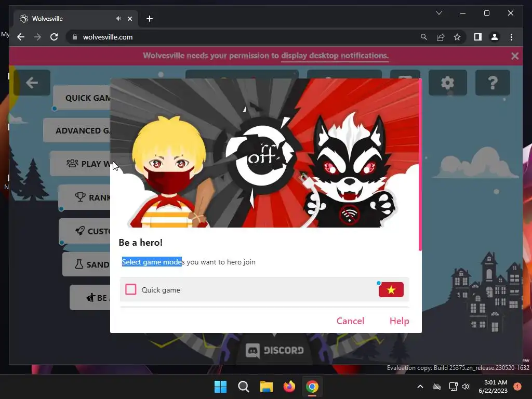
Task: Click the browser back arrow
Action: (x=21, y=37)
